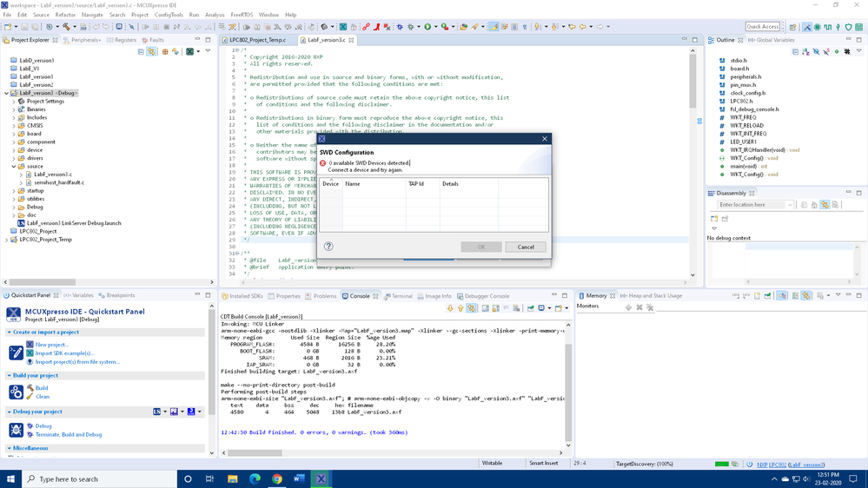Click Terminate, Build and Debug link
Image resolution: width=868 pixels, height=488 pixels.
pos(69,434)
